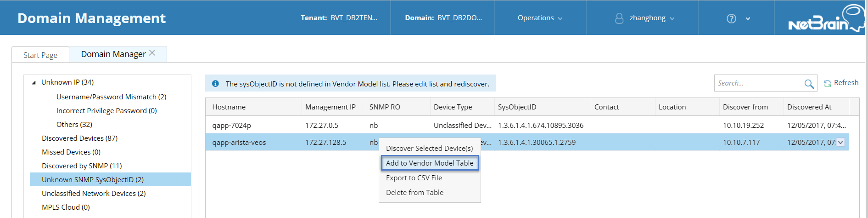The height and width of the screenshot is (218, 868).
Task: Open the row dropdown arrow for qapp-arista-veos
Action: 840,143
